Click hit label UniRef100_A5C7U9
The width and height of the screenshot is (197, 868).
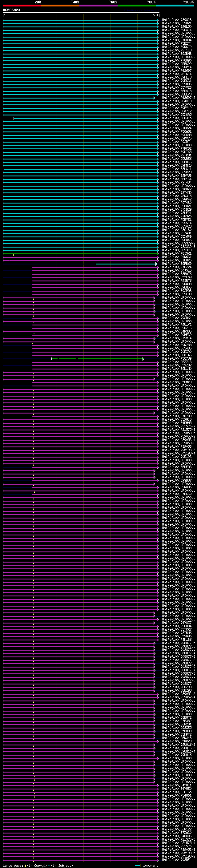177,358
